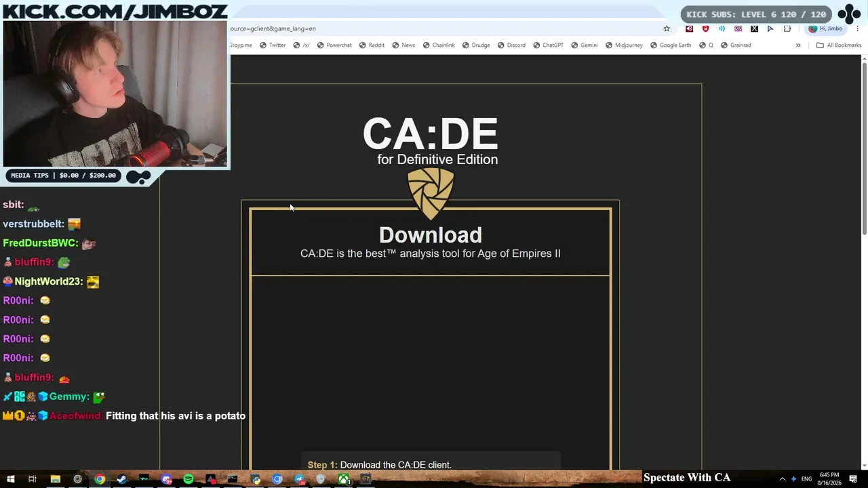Click the browser address bar URL
Image resolution: width=868 pixels, height=488 pixels.
[273, 28]
